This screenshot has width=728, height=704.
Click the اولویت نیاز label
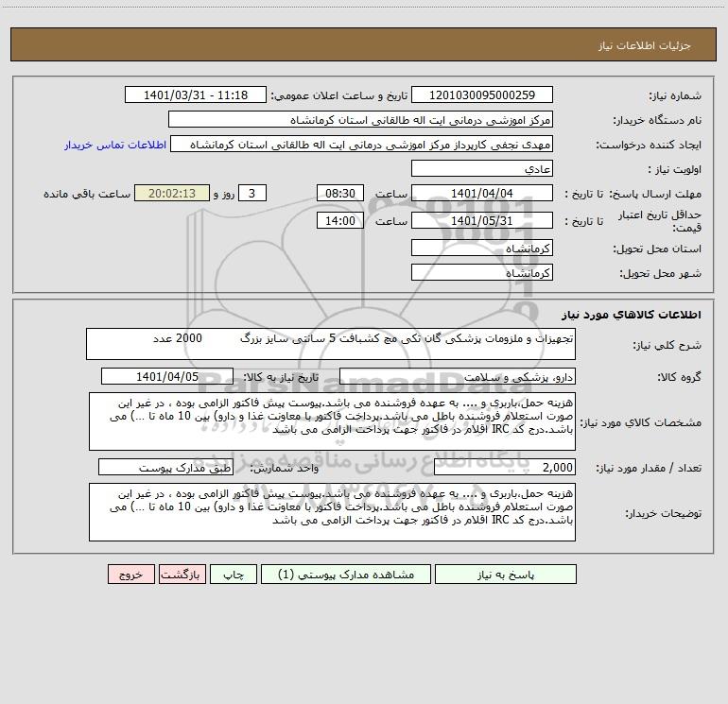(675, 169)
